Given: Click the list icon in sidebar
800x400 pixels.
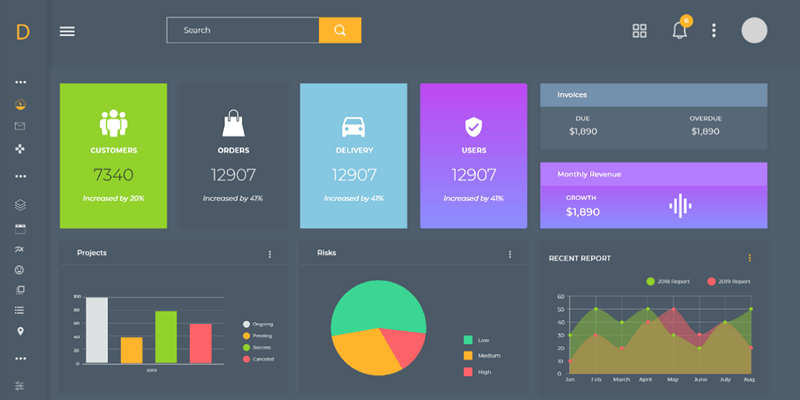Looking at the screenshot, I should 20,310.
